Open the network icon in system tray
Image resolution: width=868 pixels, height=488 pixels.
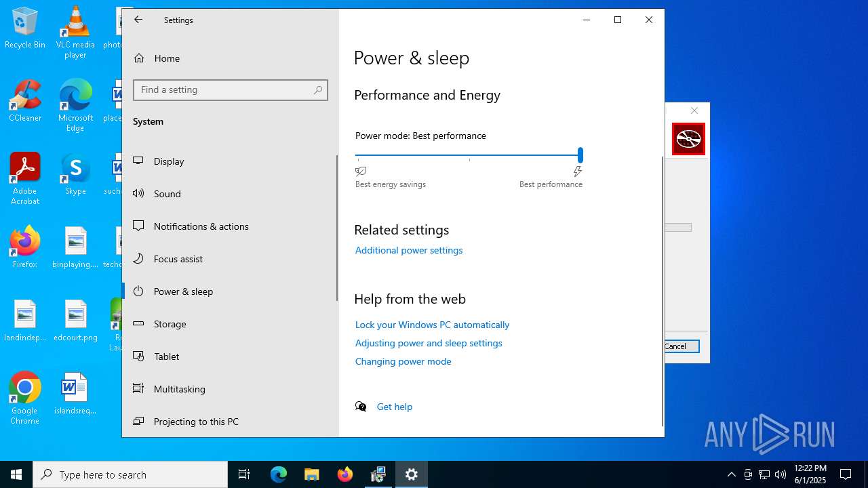point(764,474)
